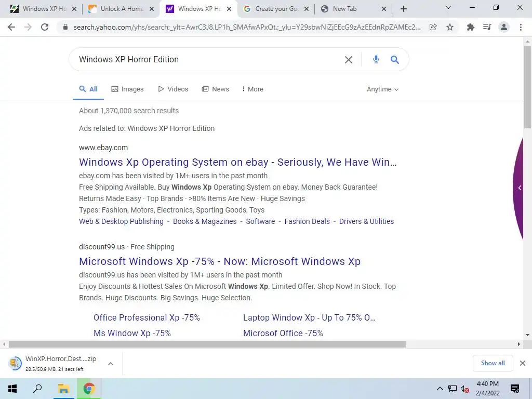Open Fashion Deals link

point(307,221)
